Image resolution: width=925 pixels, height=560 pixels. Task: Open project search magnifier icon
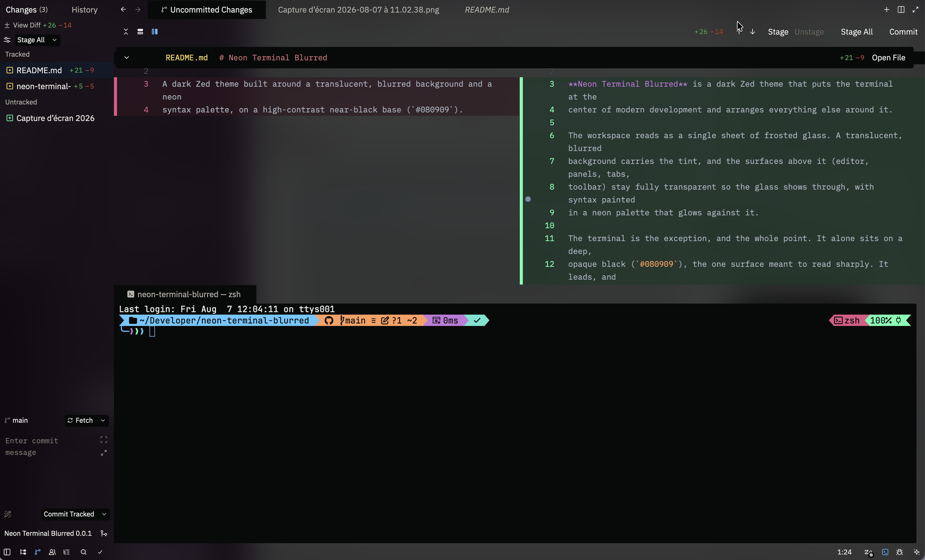[83, 552]
